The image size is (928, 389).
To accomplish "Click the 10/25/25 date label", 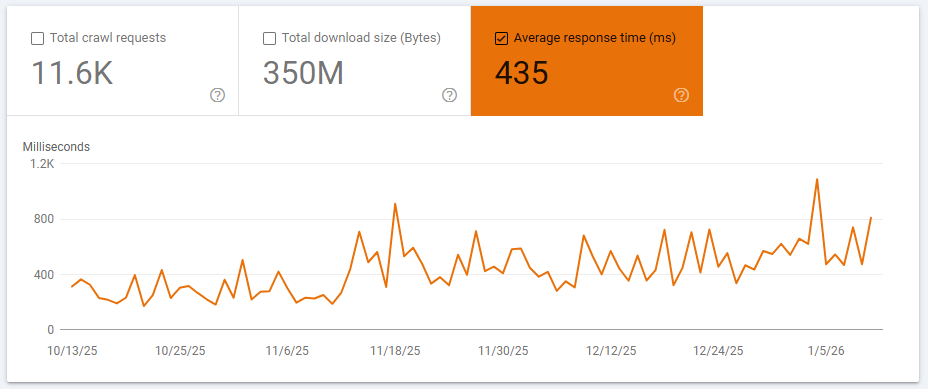I will 180,351.
